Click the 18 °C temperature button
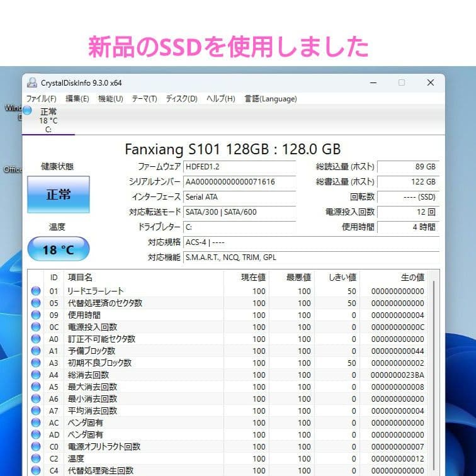Viewport: 476px width, 476px height. (59, 249)
